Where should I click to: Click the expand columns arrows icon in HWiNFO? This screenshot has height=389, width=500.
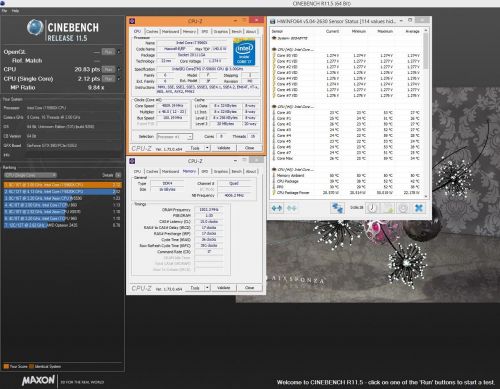pyautogui.click(x=277, y=208)
